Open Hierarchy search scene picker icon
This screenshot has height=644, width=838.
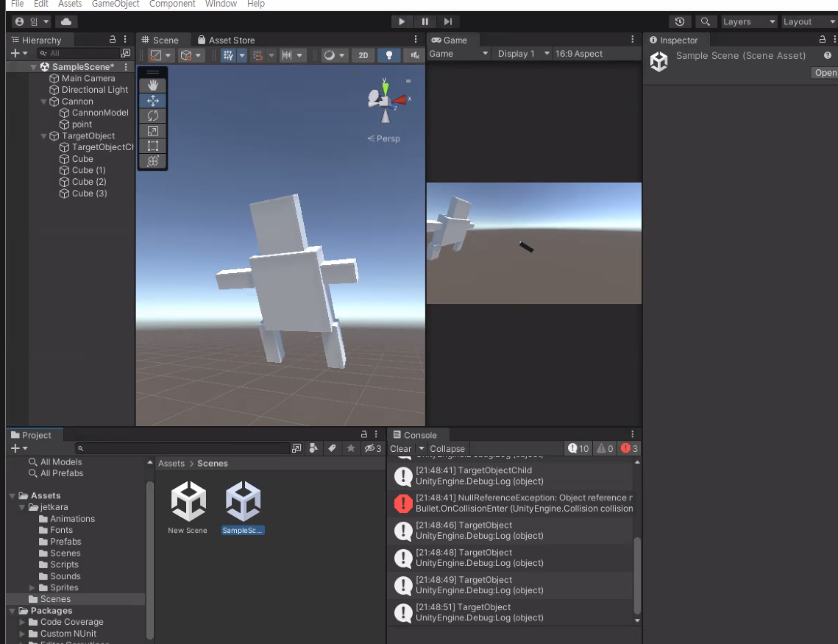coord(126,53)
